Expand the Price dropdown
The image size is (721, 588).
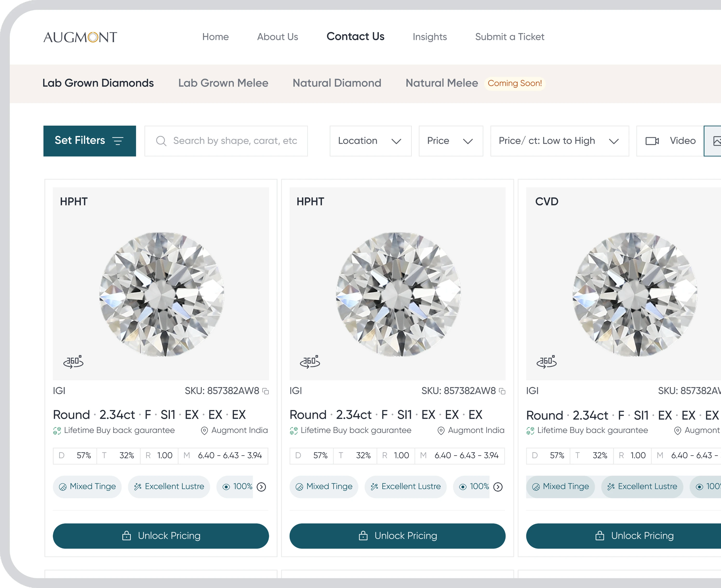click(451, 141)
